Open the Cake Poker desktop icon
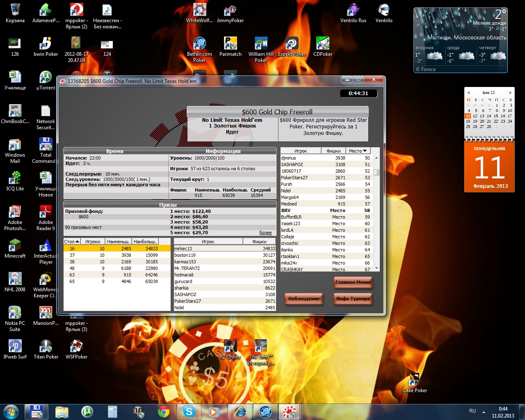The width and height of the screenshot is (525, 420). (414, 381)
